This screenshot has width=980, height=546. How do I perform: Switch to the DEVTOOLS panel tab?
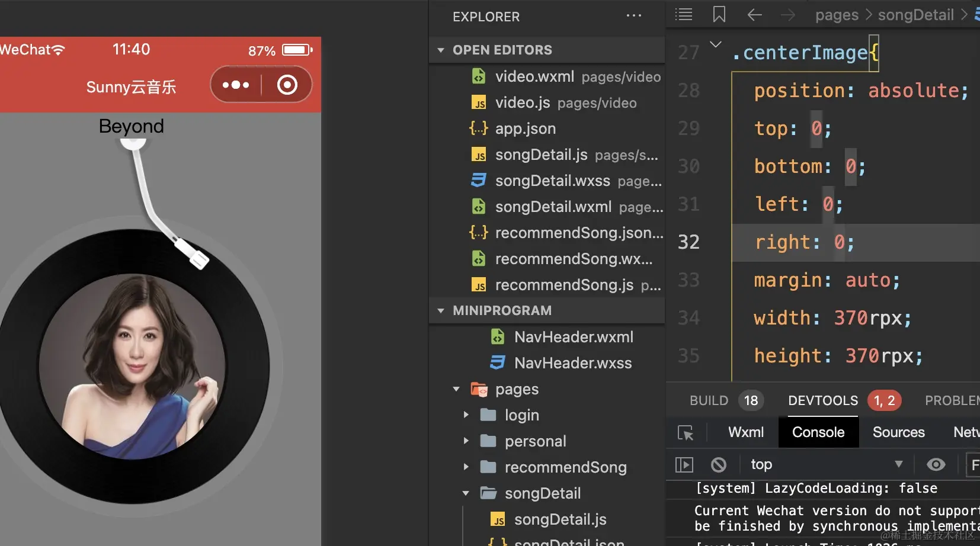823,401
